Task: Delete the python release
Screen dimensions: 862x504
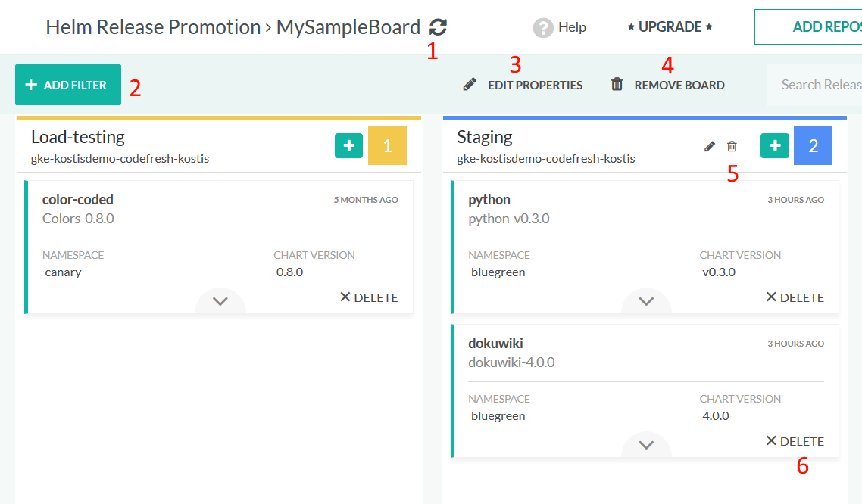Action: (795, 297)
